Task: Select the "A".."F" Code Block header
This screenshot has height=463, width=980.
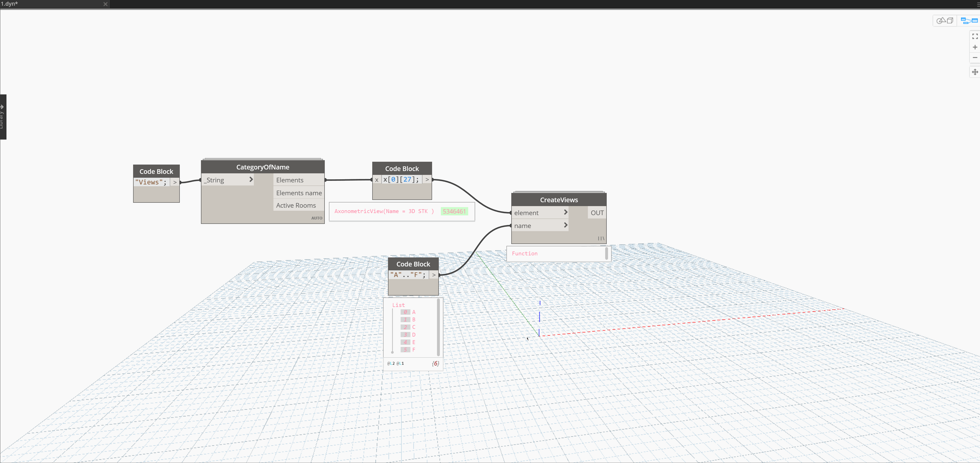Action: pos(413,264)
